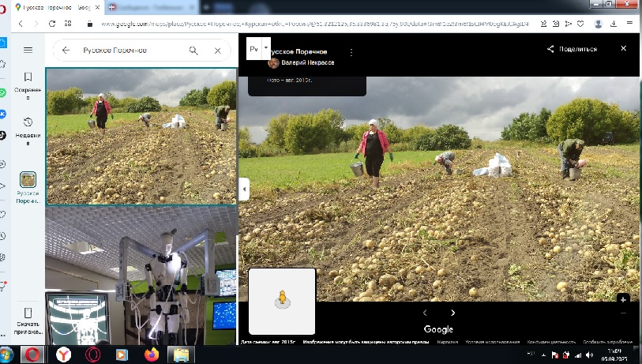The height and width of the screenshot is (364, 642).
Task: Open Recents in the sidebar
Action: point(28,128)
